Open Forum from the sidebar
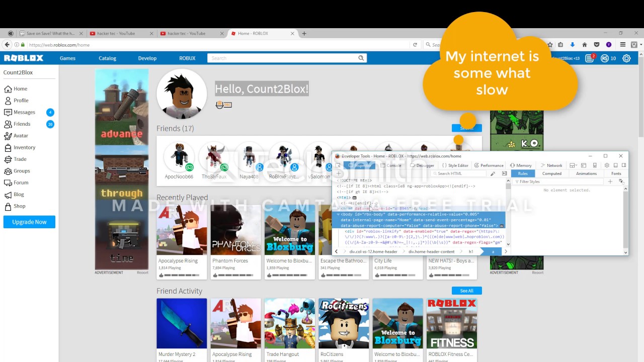 click(x=17, y=183)
